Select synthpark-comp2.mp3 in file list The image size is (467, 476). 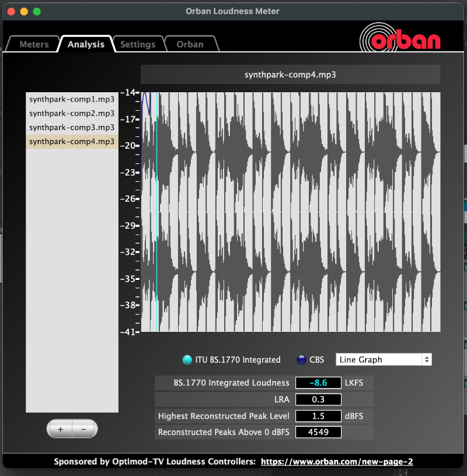point(72,113)
